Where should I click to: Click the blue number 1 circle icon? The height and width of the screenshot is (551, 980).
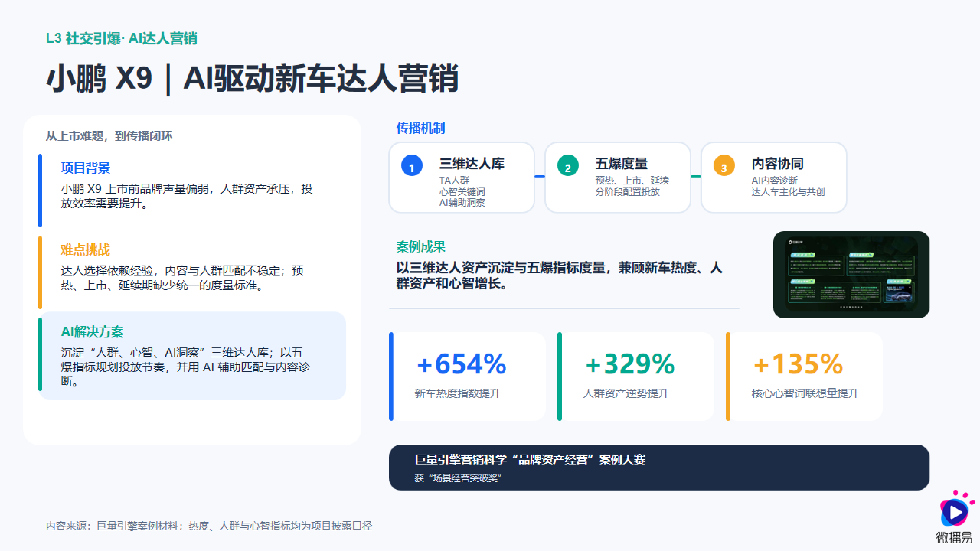(x=412, y=165)
